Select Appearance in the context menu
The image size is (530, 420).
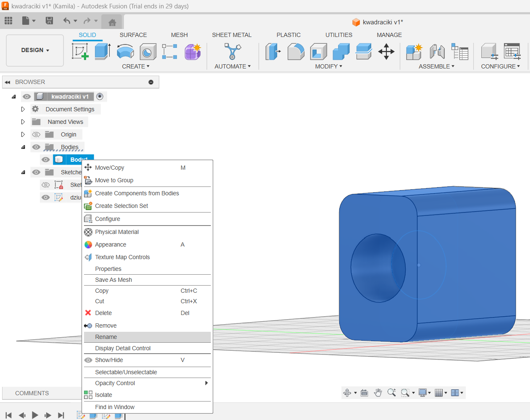tap(147, 244)
